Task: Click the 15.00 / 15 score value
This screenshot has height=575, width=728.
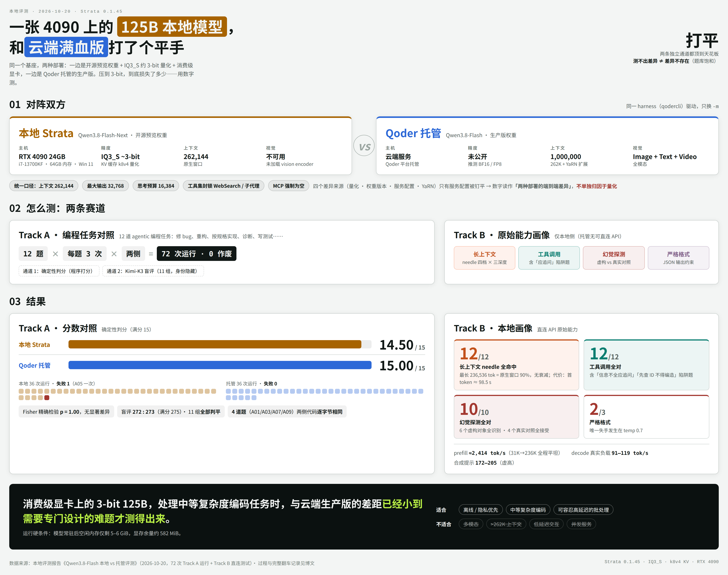Action: (x=402, y=366)
